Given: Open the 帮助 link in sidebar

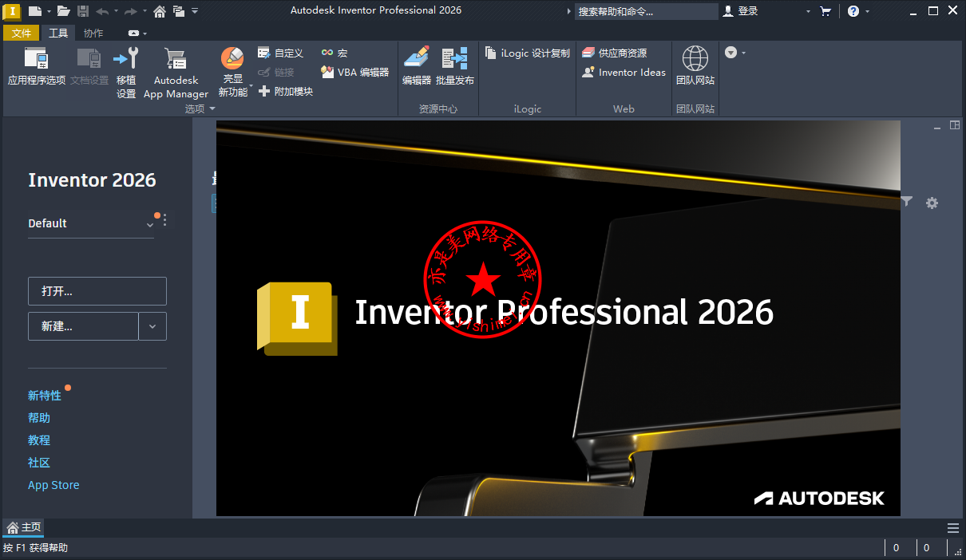Looking at the screenshot, I should (x=39, y=418).
